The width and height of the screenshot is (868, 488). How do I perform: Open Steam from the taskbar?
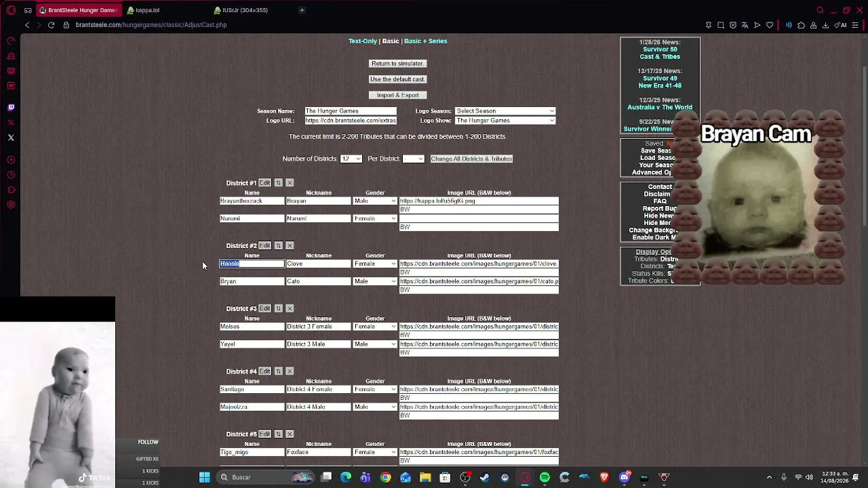485,477
